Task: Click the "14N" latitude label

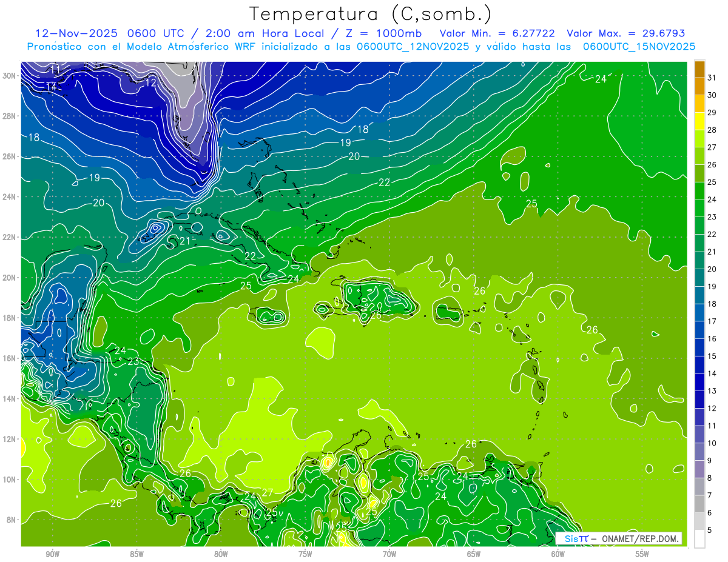Action: coord(10,399)
